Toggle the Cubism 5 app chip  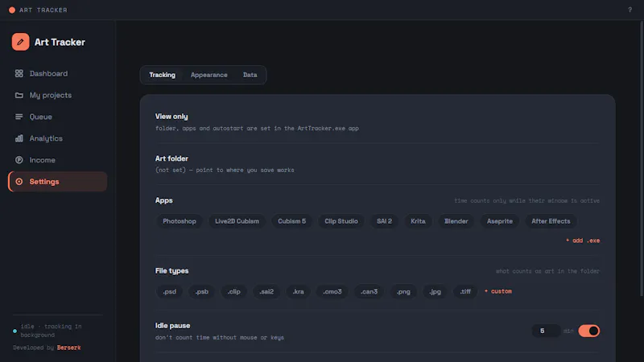[291, 221]
